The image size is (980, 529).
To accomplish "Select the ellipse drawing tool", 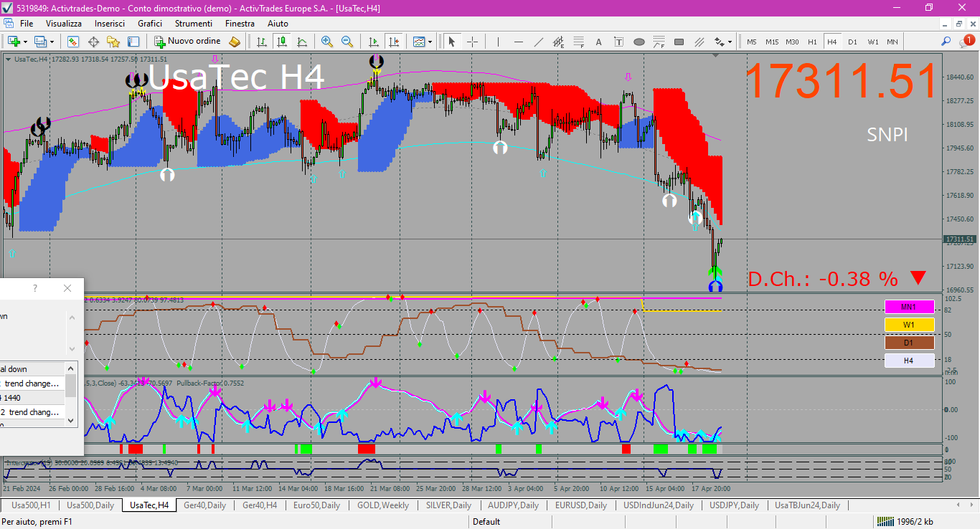I will [x=639, y=42].
